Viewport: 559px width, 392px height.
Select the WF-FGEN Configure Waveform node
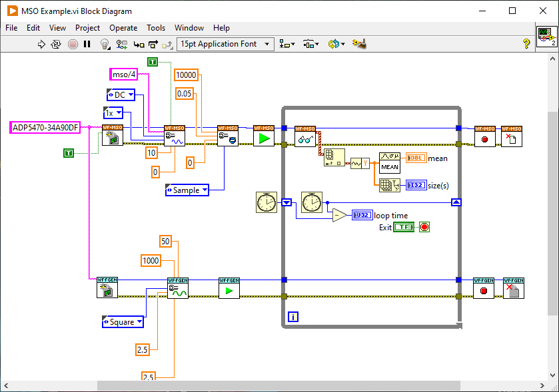(178, 288)
